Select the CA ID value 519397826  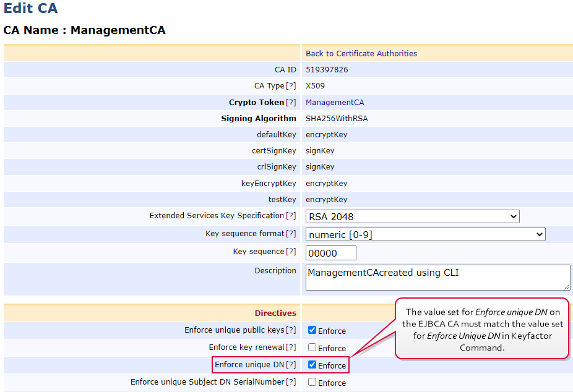point(327,70)
